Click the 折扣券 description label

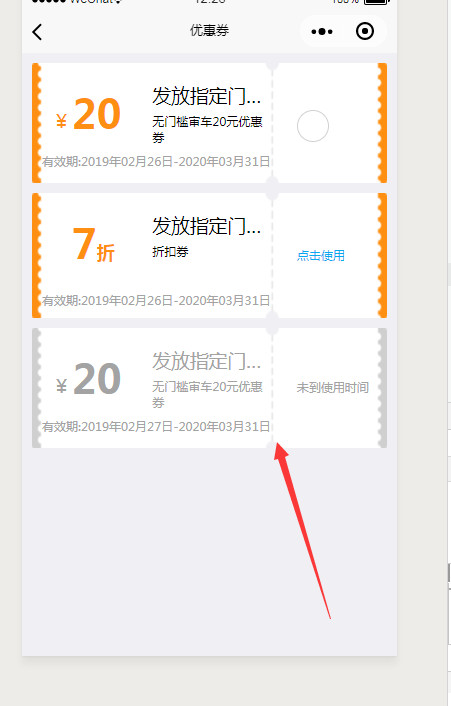170,252
